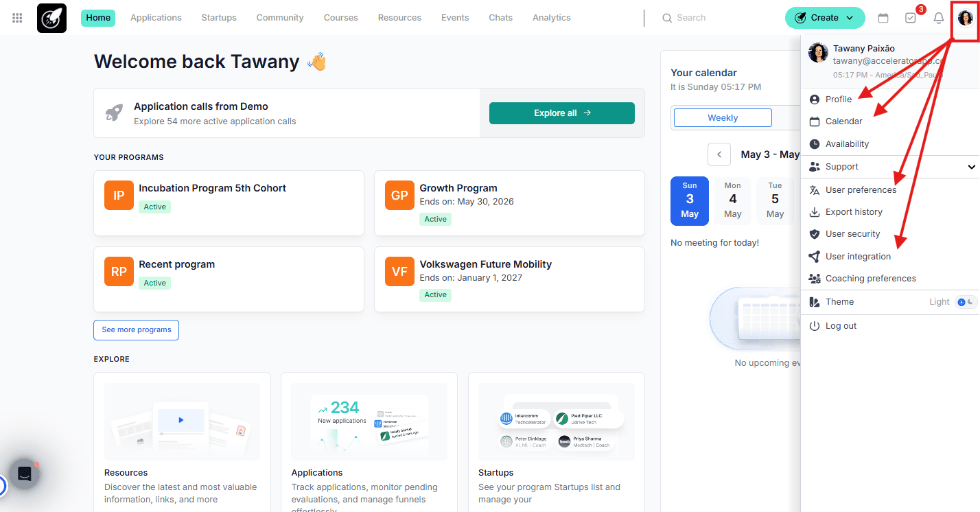Click the GP program badge icon
The width and height of the screenshot is (980, 512).
[399, 196]
